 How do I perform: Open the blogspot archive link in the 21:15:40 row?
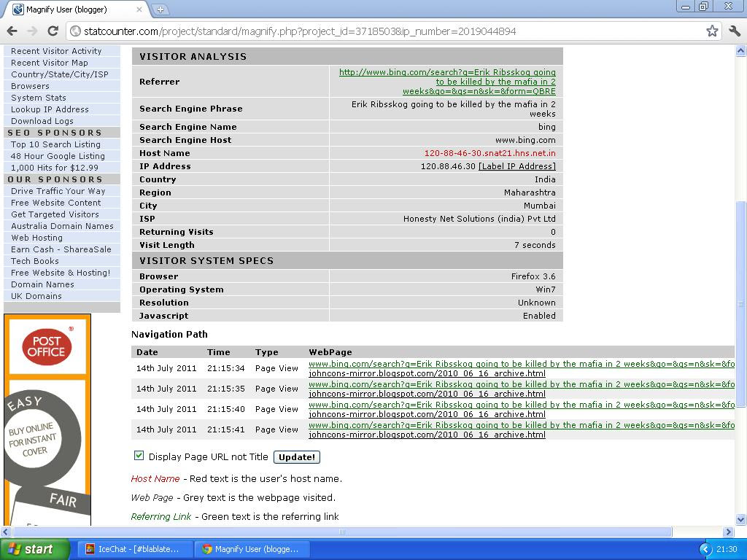[x=427, y=414]
